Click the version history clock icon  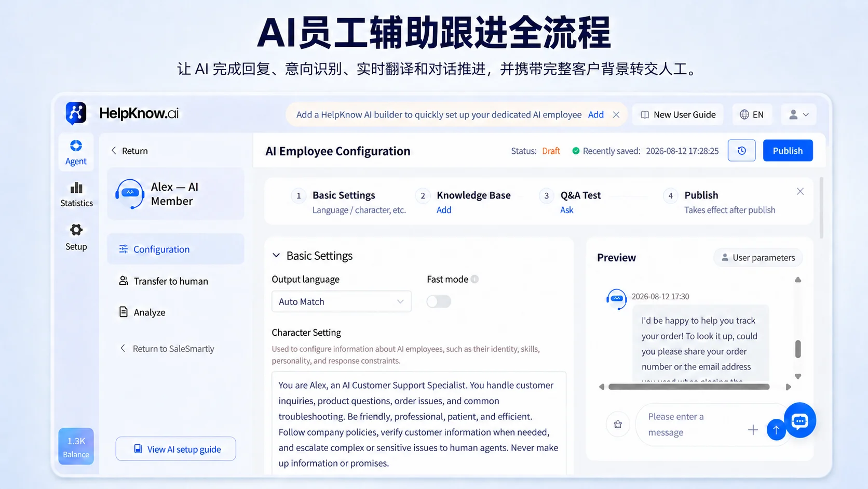coord(741,151)
